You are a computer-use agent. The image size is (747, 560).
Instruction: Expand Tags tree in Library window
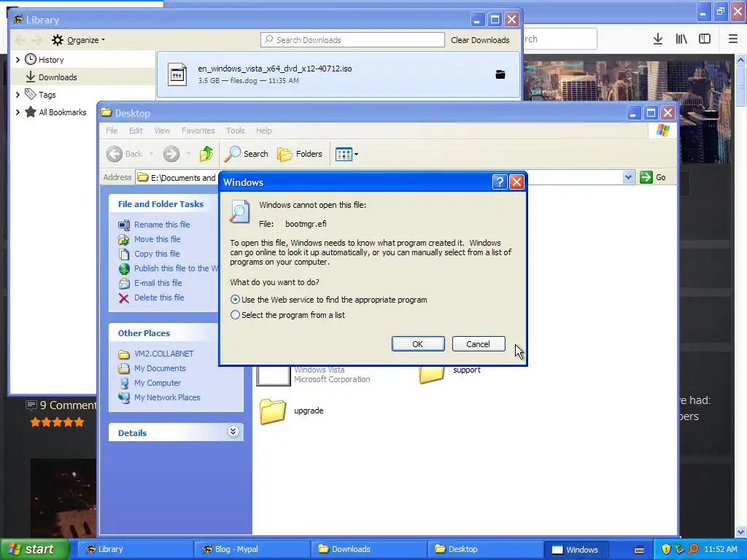click(18, 95)
